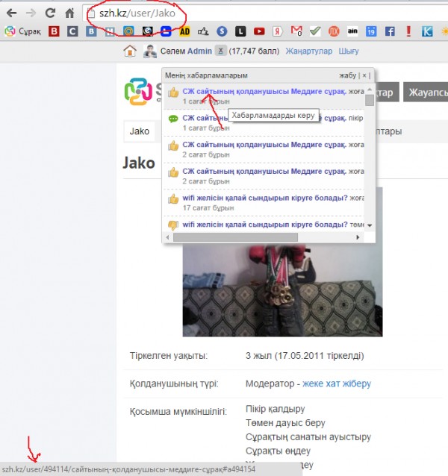Click the green comment bubble notification icon
This screenshot has height=476, width=448.
point(173,118)
